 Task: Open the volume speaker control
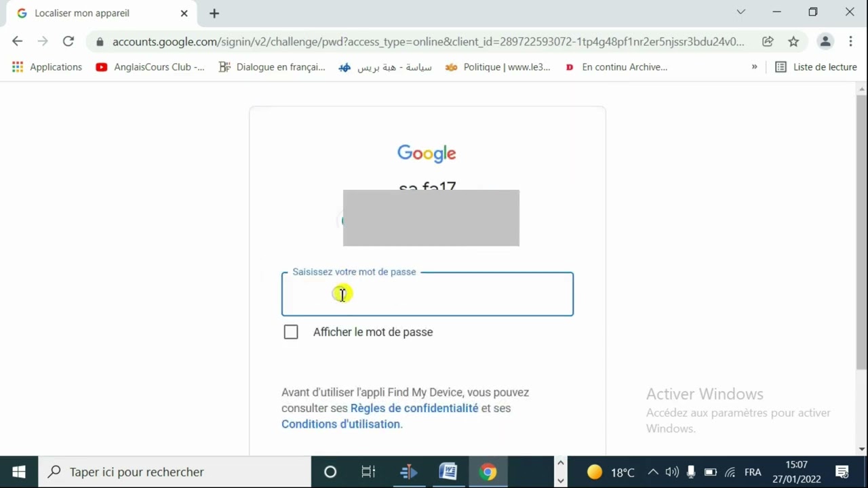click(x=672, y=472)
